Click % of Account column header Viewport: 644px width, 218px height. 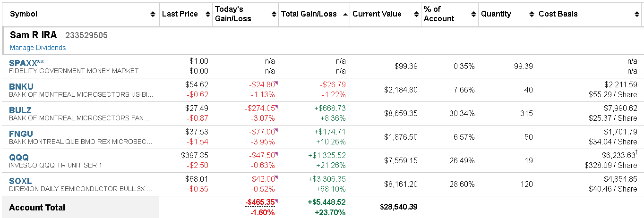439,14
